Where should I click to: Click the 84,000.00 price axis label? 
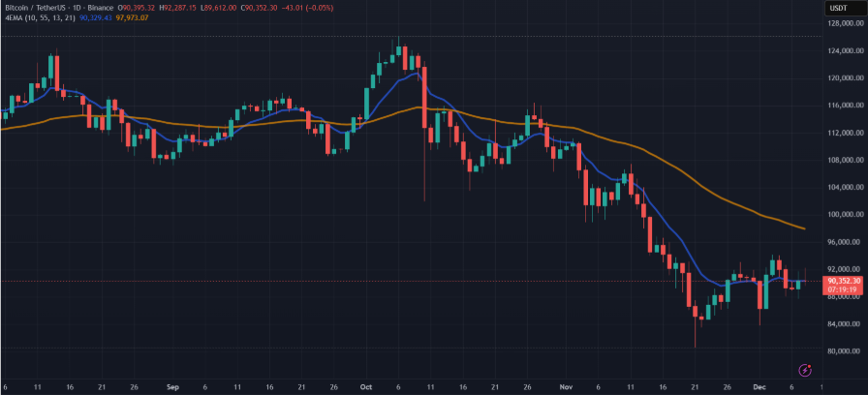pos(846,324)
